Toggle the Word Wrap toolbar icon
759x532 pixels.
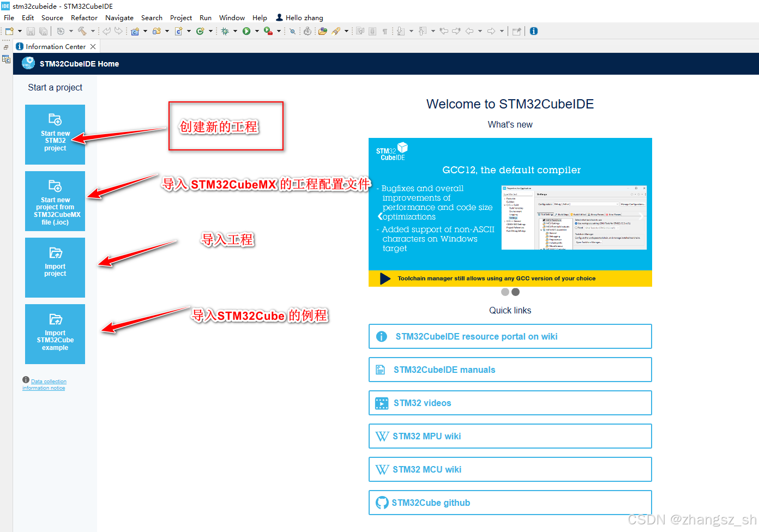(x=360, y=31)
